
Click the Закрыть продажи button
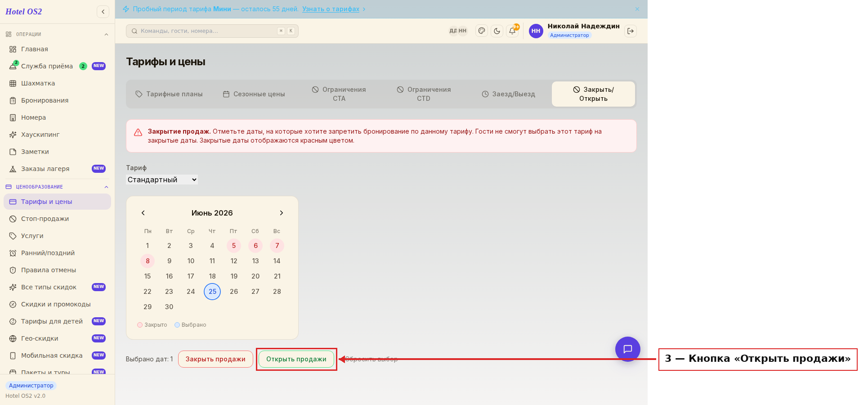215,359
